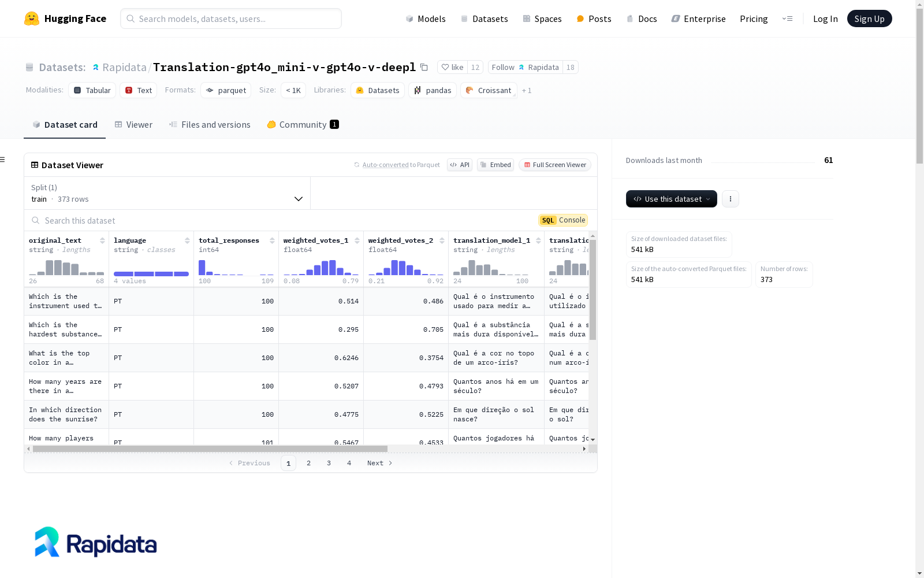Open table of contents sidebar icon
Image resolution: width=924 pixels, height=578 pixels.
[3, 160]
